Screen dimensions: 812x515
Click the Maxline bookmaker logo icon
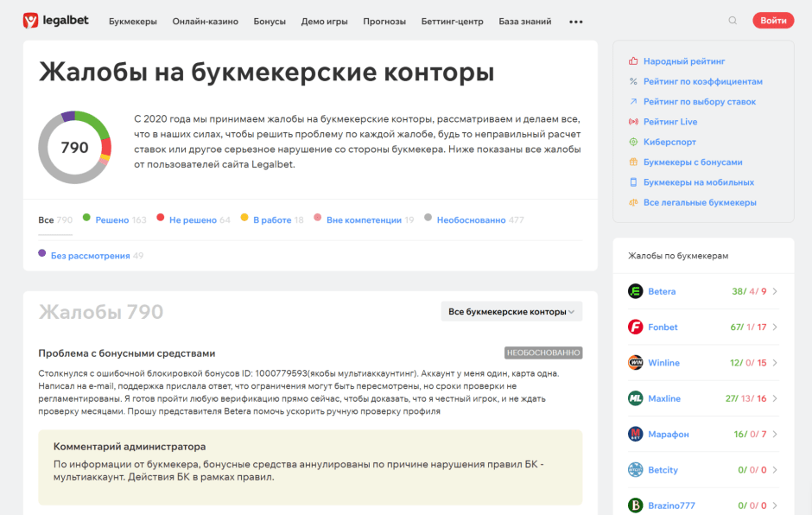pos(636,398)
